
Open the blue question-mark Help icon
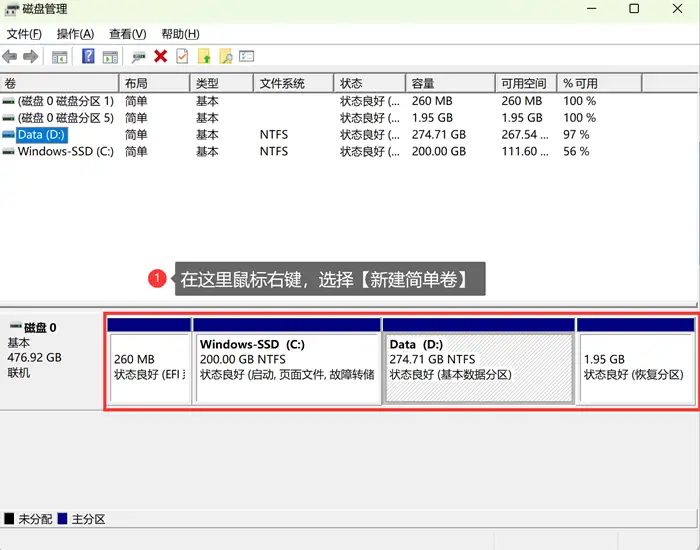click(x=88, y=56)
